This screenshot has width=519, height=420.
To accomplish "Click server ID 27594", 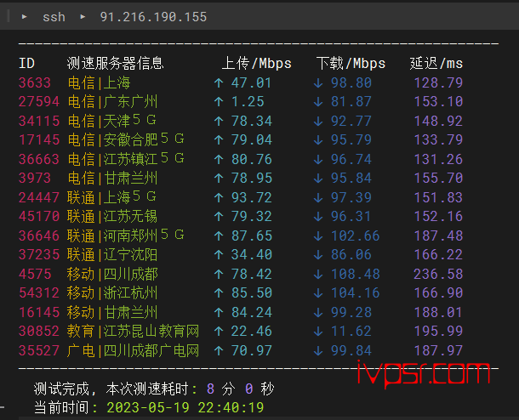I will [x=39, y=101].
